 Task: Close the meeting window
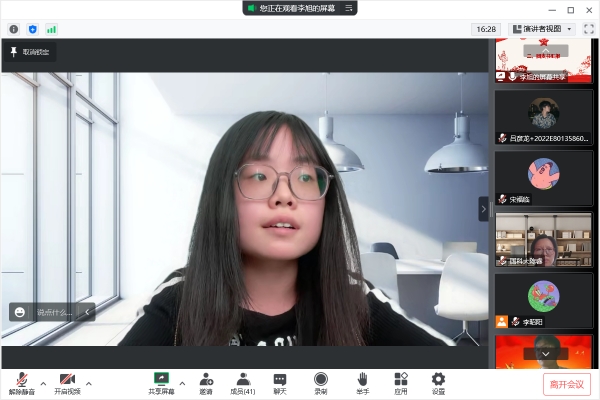click(589, 10)
